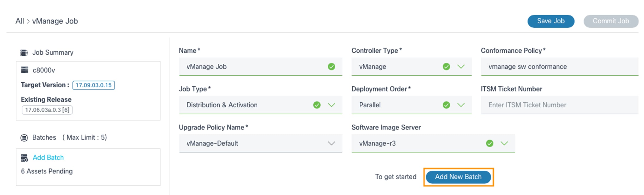644x195 pixels.
Task: Click the ITSM Ticket Number input field
Action: (x=559, y=105)
